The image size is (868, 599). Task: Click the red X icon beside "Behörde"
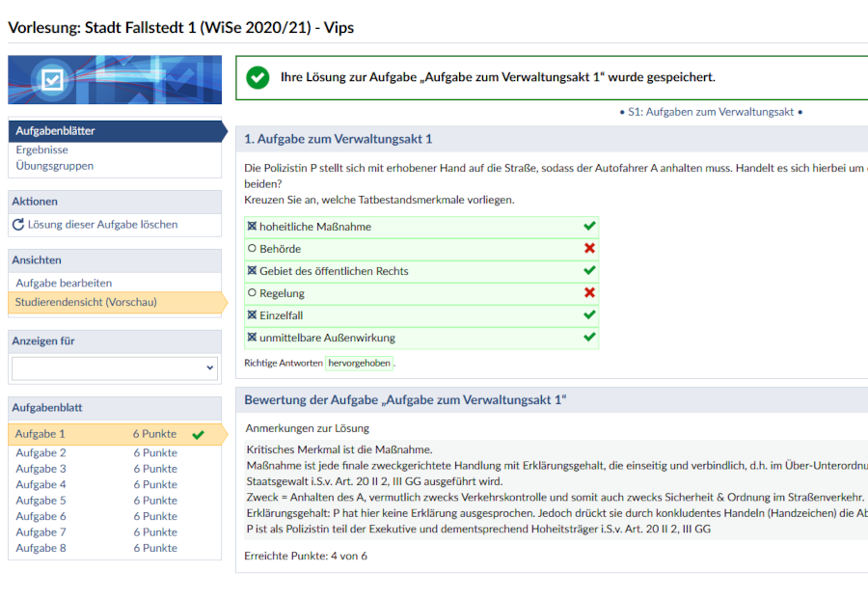click(586, 249)
